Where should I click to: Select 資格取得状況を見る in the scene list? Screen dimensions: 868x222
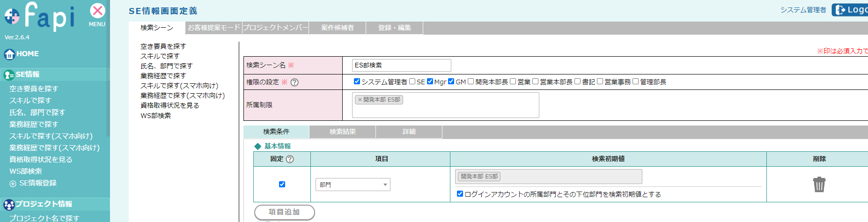click(x=170, y=105)
